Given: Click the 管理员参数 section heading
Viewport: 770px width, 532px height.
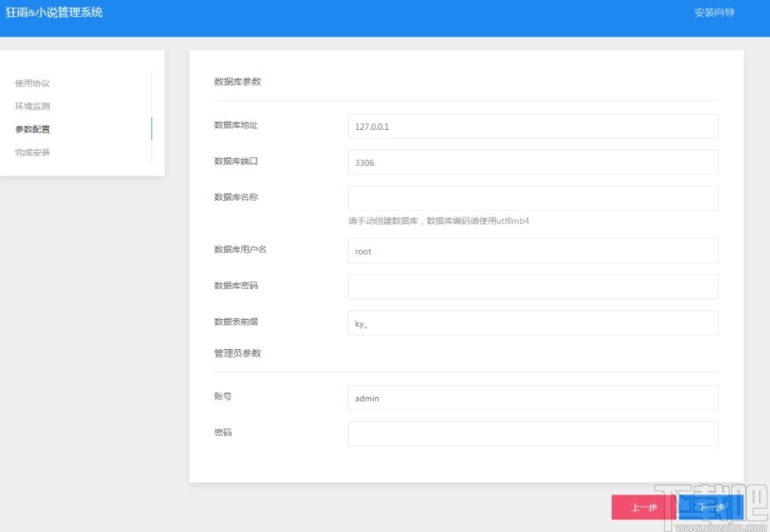Looking at the screenshot, I should [x=236, y=352].
